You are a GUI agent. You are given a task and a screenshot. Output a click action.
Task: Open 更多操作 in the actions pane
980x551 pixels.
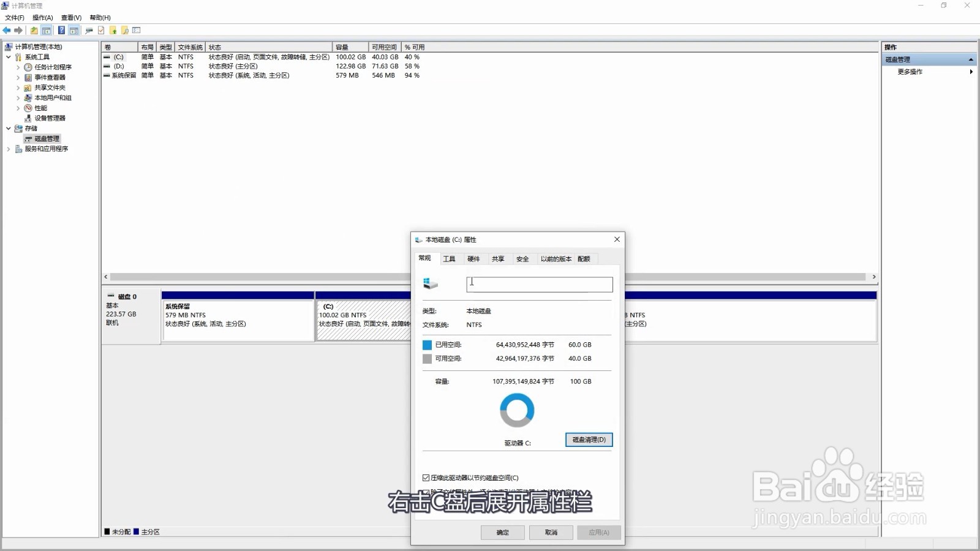[x=910, y=72]
